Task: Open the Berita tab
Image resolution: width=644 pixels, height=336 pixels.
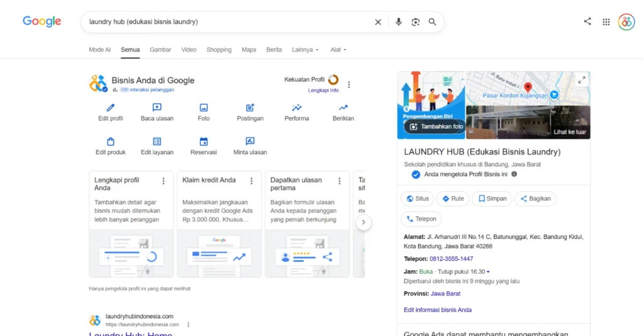Action: tap(274, 50)
